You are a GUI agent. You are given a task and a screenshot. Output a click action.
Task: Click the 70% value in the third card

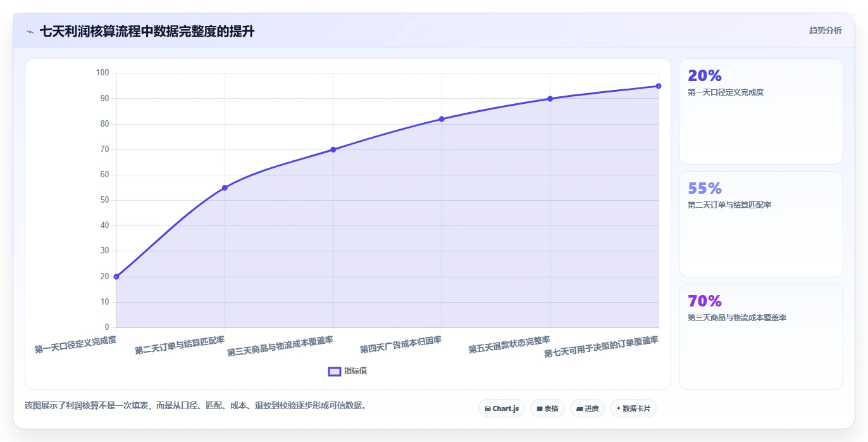tap(705, 301)
